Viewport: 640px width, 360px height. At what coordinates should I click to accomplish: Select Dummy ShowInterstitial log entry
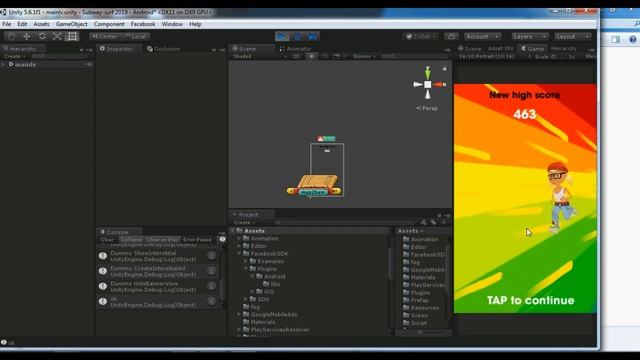click(x=158, y=256)
